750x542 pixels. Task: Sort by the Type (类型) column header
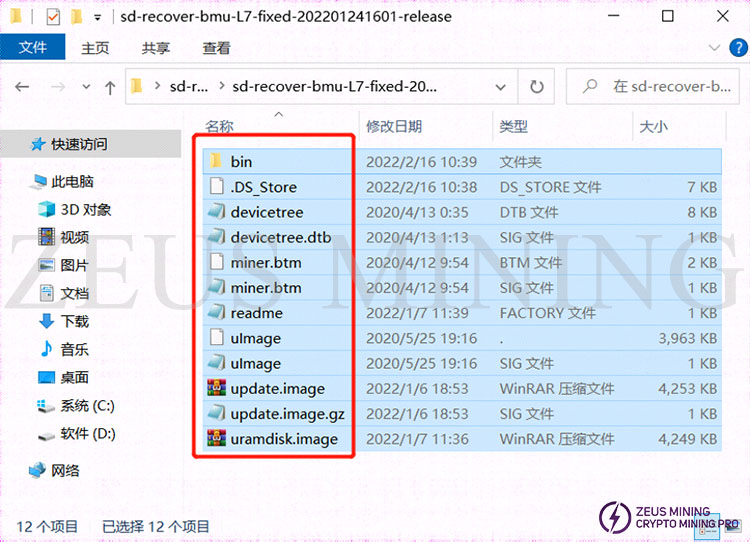tap(513, 126)
